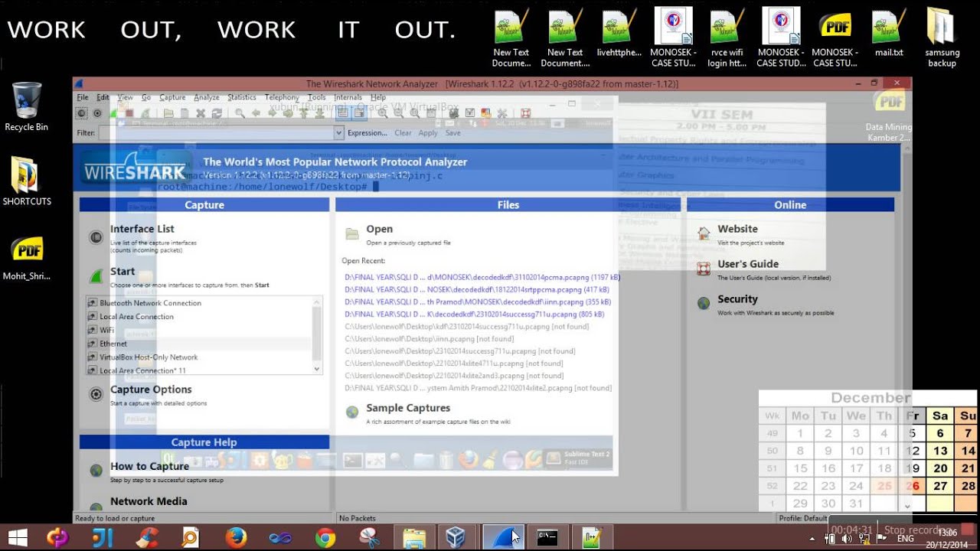Launch Google Chrome from the taskbar
This screenshot has height=551, width=980.
tap(325, 538)
